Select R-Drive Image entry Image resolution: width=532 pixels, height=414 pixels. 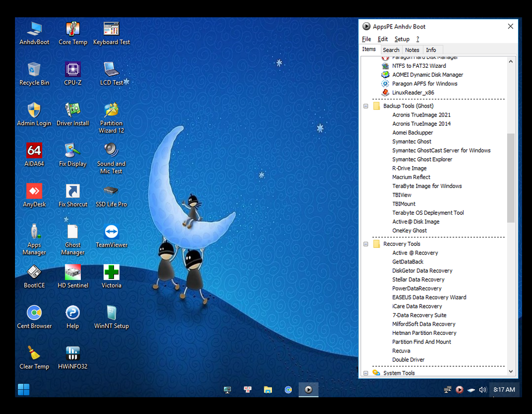coord(409,169)
